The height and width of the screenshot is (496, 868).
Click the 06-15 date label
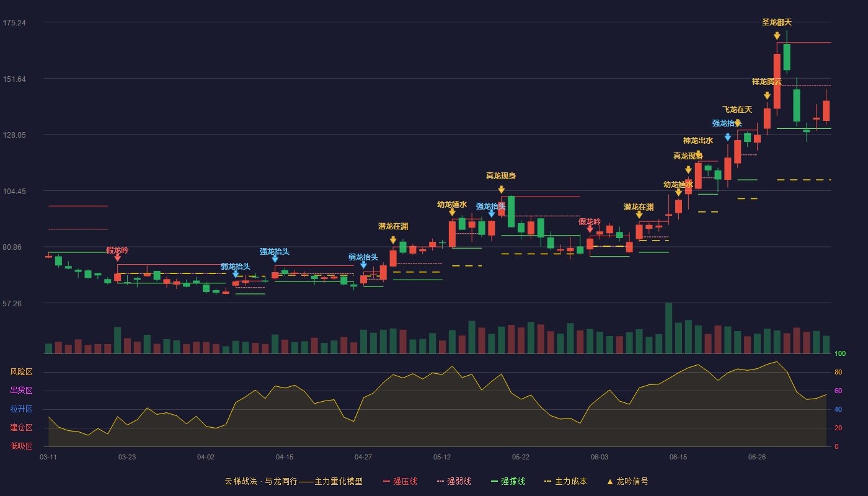click(678, 457)
